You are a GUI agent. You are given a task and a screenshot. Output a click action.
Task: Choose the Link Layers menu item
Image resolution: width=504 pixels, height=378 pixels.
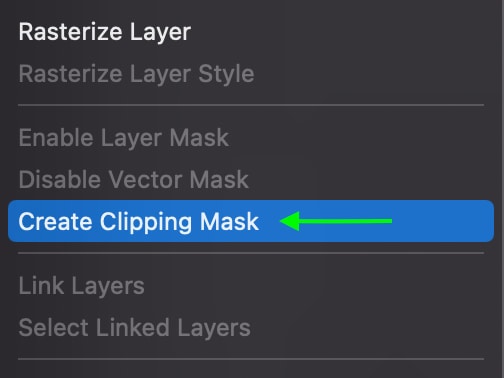point(81,286)
